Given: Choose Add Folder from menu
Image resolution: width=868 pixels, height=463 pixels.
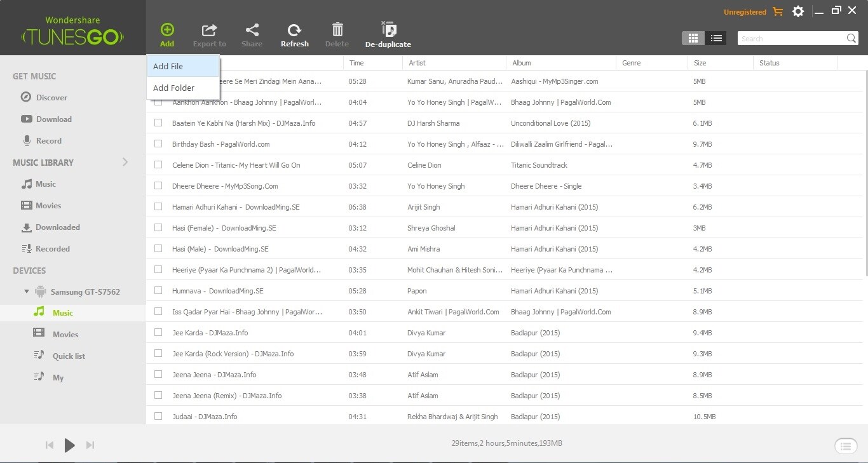Looking at the screenshot, I should pyautogui.click(x=183, y=88).
